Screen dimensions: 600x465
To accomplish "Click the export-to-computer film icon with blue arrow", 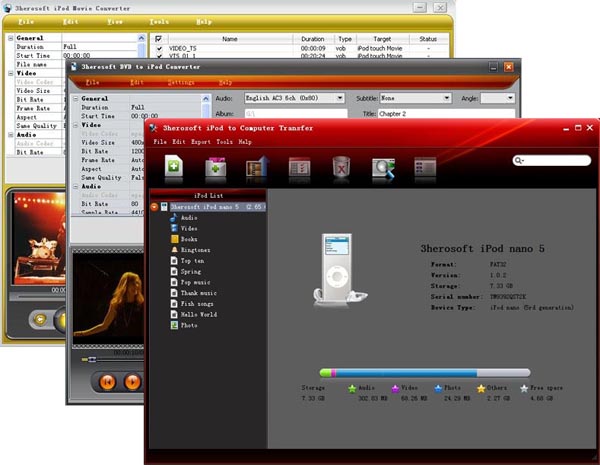I will (258, 166).
